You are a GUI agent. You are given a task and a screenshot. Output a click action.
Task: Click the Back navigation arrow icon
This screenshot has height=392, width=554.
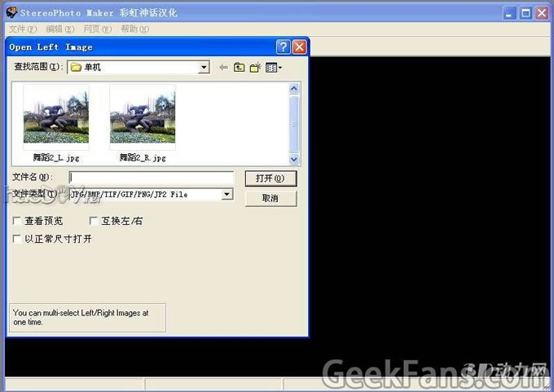tap(223, 68)
